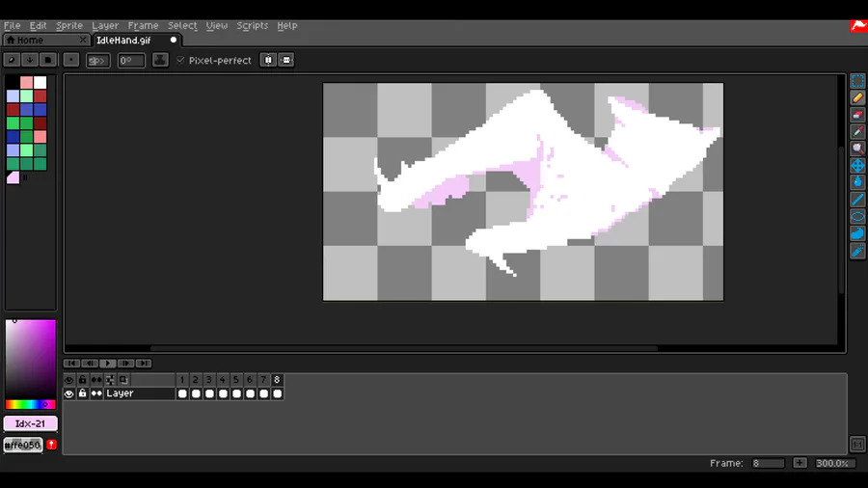Image resolution: width=868 pixels, height=488 pixels.
Task: Click the small dot brush size button
Action: (70, 60)
